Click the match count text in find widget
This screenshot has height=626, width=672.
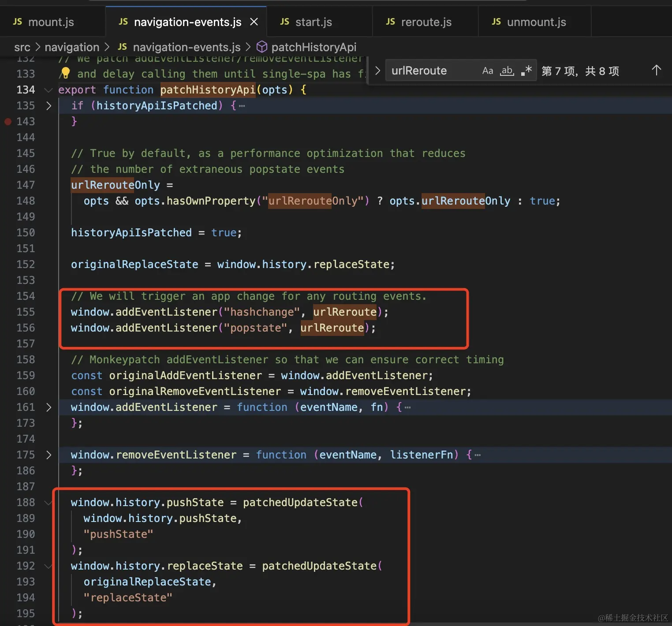pos(580,71)
